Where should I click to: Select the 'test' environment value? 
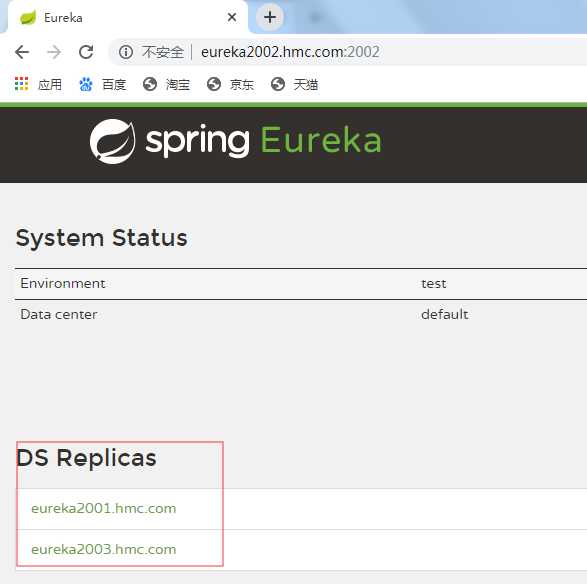click(434, 283)
